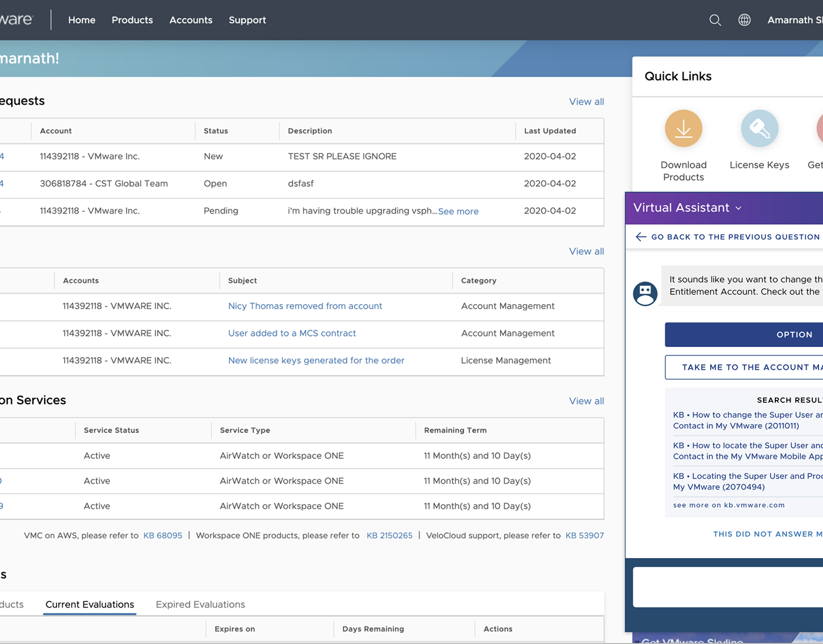Open KB article 2011011 about Super User
Image resolution: width=823 pixels, height=644 pixels.
tap(748, 421)
